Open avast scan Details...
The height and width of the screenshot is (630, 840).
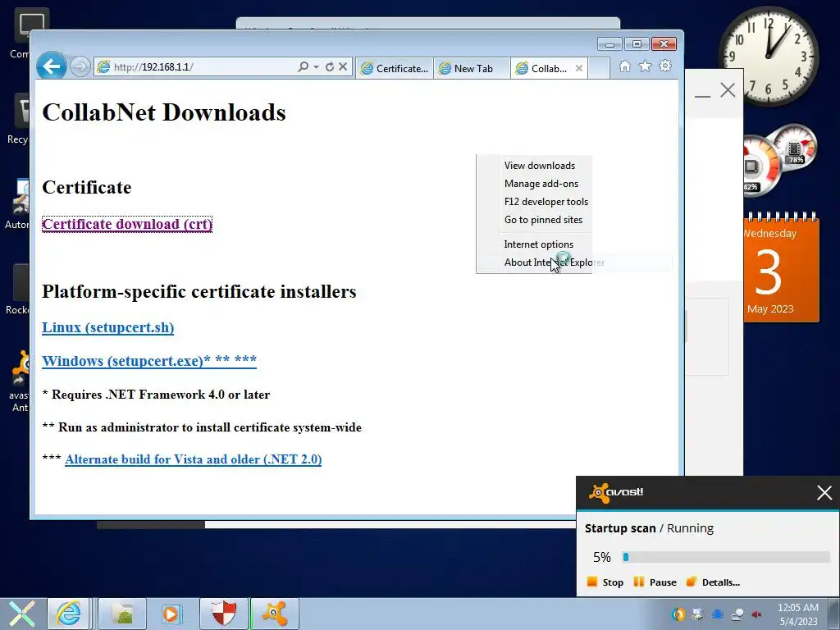[x=713, y=582]
